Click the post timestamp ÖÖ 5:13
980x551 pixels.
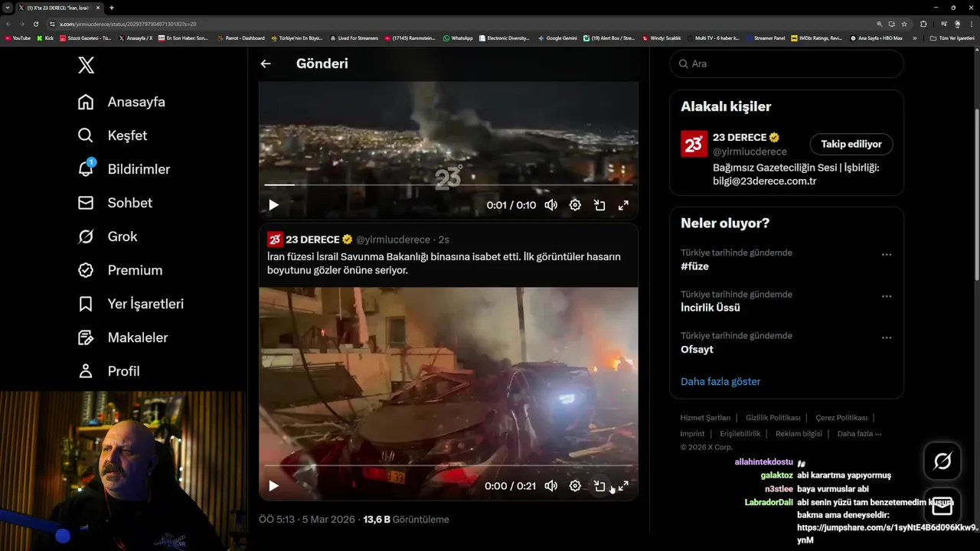pyautogui.click(x=307, y=520)
